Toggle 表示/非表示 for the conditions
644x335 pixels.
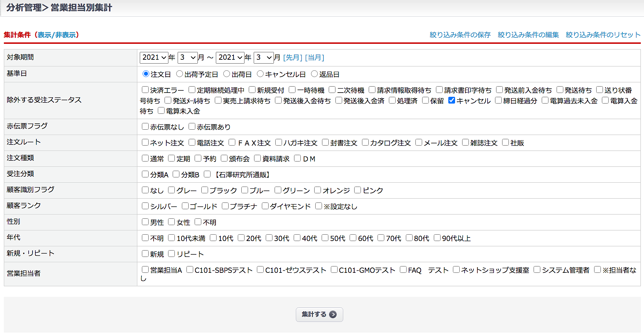point(57,35)
